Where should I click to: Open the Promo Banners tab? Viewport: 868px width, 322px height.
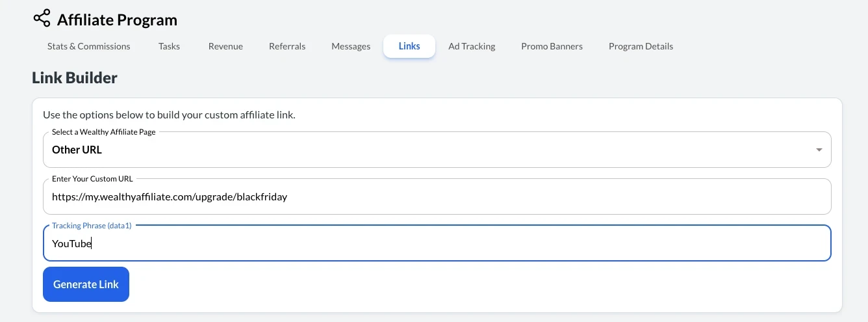coord(552,46)
